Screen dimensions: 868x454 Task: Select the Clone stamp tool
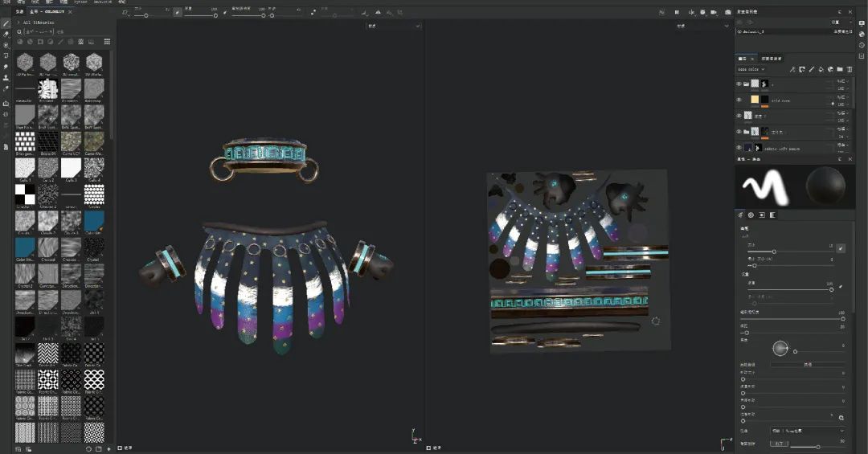[x=6, y=78]
